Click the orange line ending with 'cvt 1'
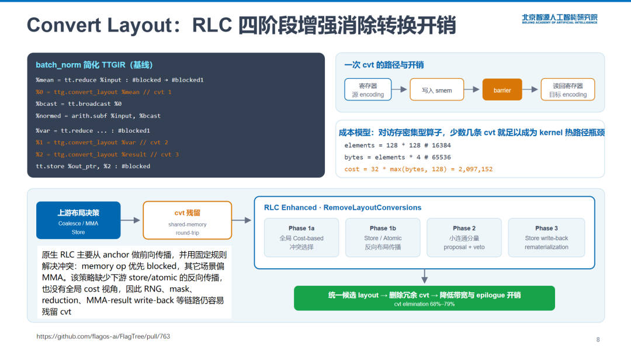631x364 pixels. point(103,92)
